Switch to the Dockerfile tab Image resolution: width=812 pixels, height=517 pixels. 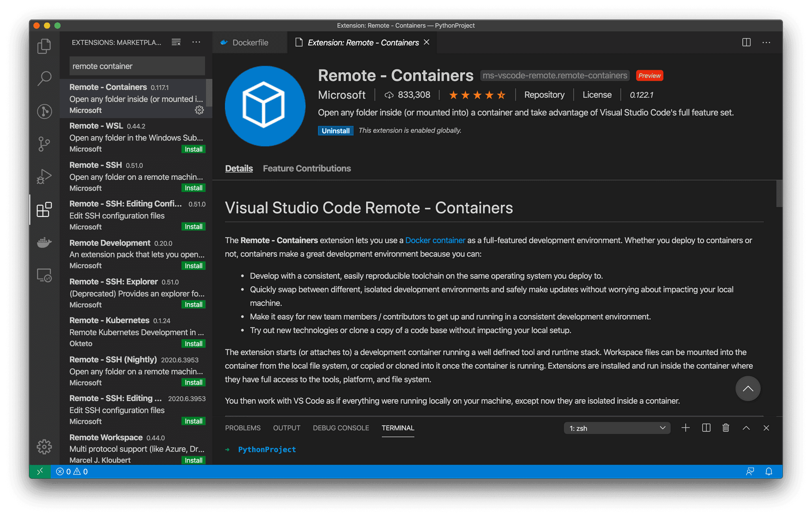coord(250,42)
